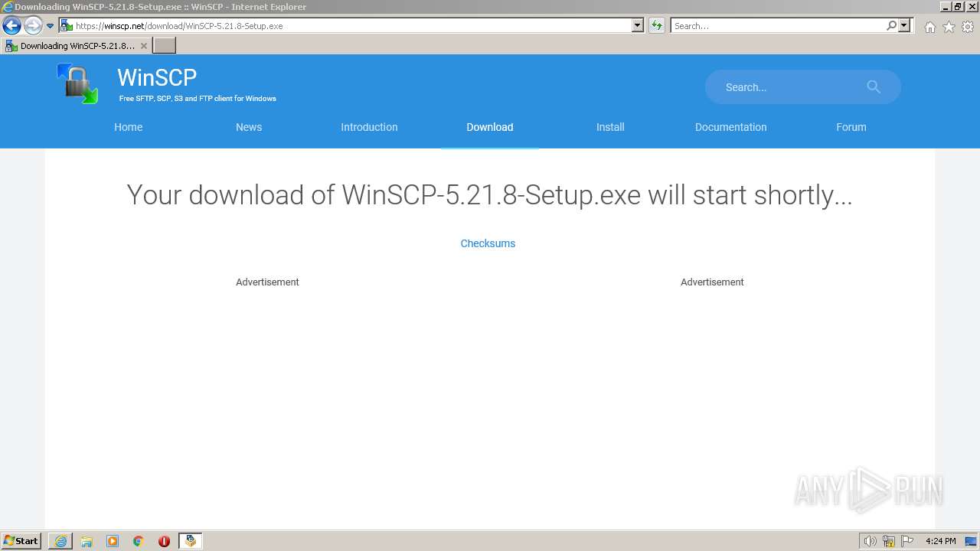Open the Install menu item
Viewport: 980px width, 551px height.
point(610,127)
